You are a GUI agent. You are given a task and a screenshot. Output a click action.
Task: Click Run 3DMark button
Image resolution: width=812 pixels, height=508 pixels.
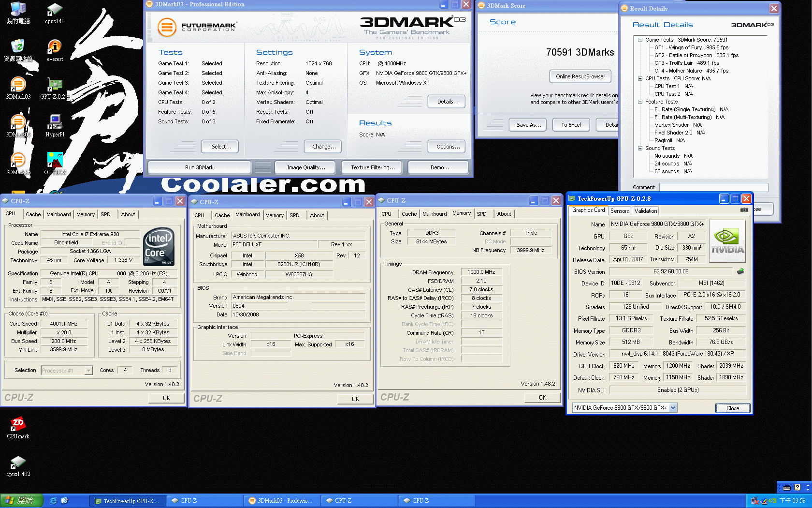click(x=199, y=167)
